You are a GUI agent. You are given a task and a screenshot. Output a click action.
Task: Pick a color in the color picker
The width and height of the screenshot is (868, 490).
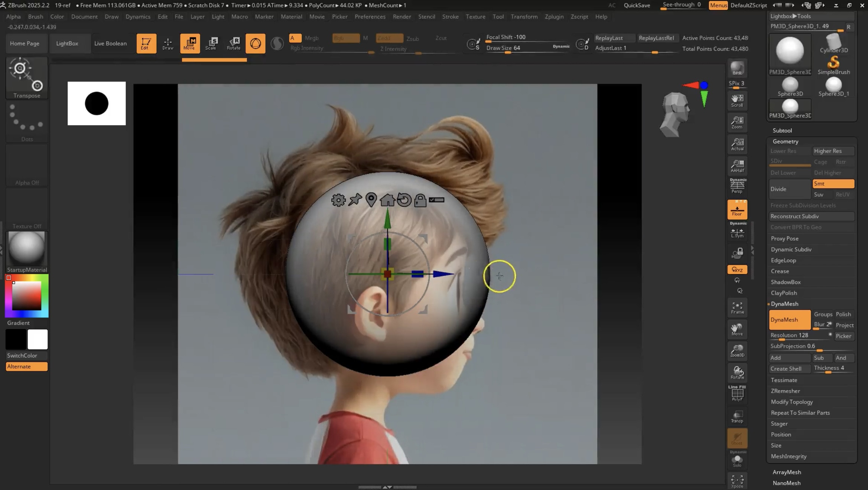click(27, 295)
